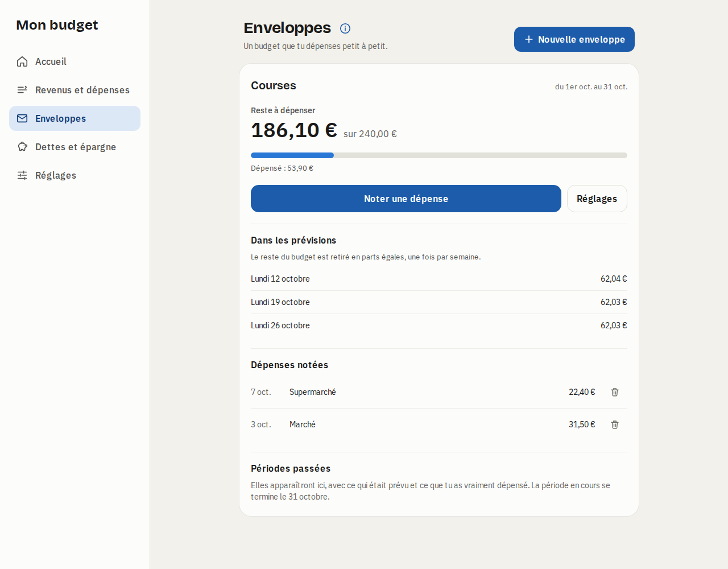Click Noter une dépense button
The image size is (728, 569).
coord(406,199)
